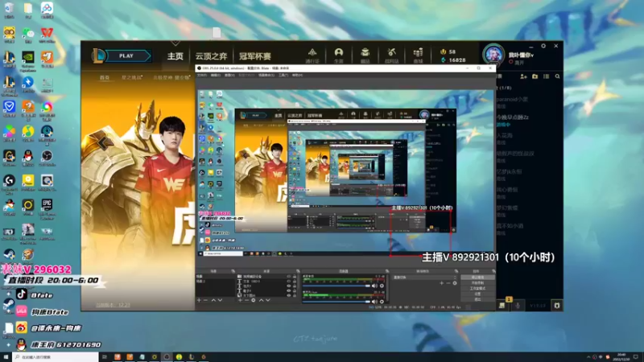Open mic audio settings gear in mixer
The width and height of the screenshot is (644, 362).
[x=382, y=302]
